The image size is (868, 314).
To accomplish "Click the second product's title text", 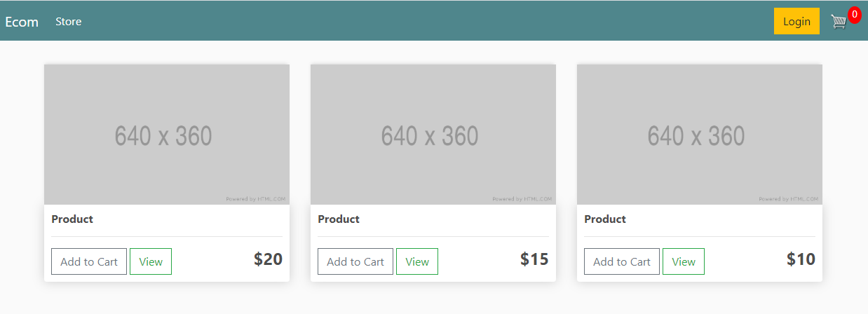I will (x=339, y=219).
